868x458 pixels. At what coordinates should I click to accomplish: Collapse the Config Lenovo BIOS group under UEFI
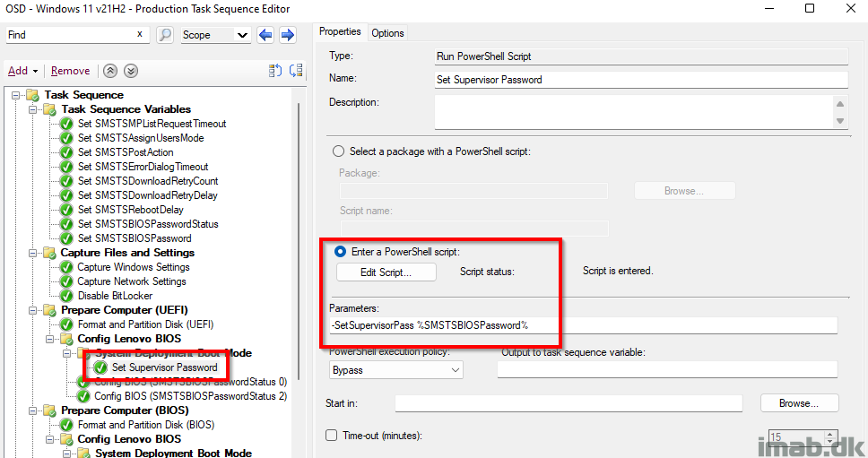50,339
